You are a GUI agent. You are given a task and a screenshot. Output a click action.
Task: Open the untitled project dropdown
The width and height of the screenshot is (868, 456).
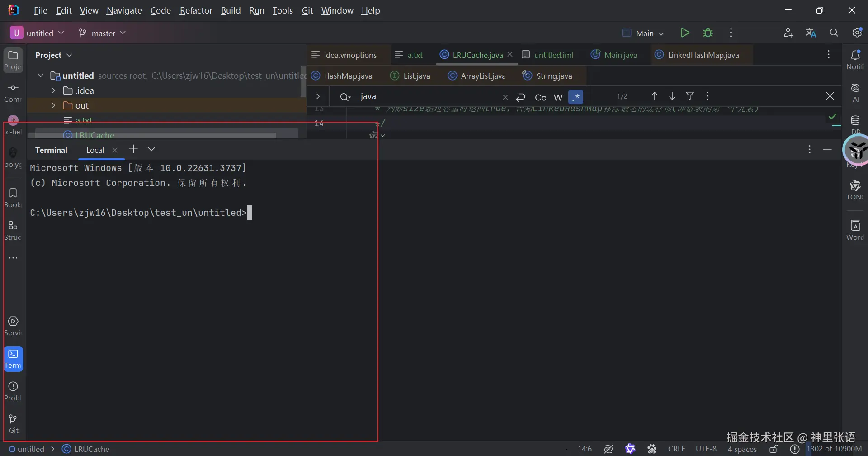pos(38,33)
